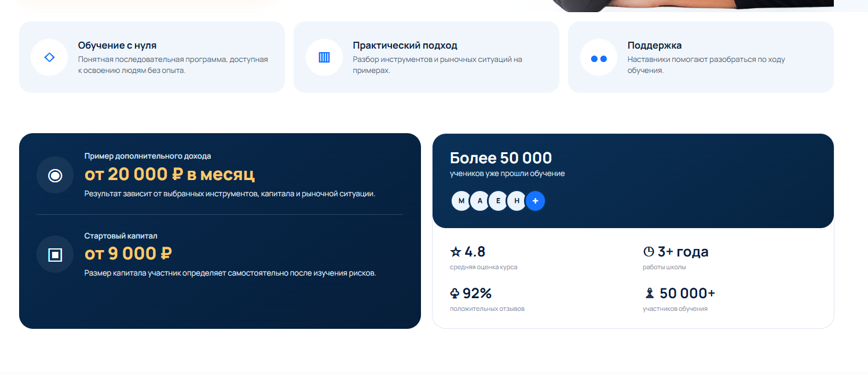Click the value 92%
Image resolution: width=868 pixels, height=374 pixels.
[x=477, y=294]
